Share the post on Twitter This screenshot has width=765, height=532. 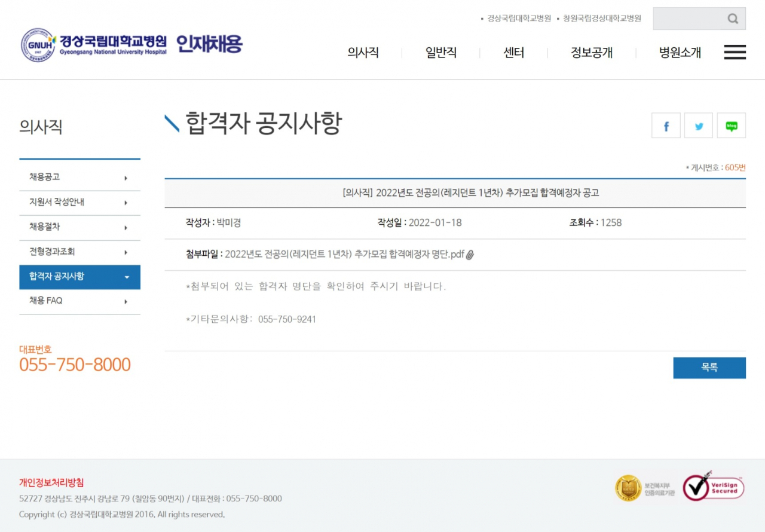[699, 126]
